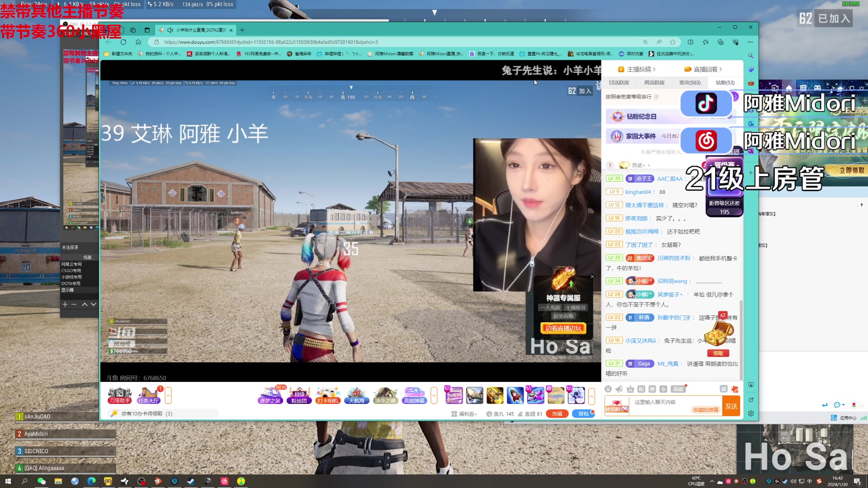Viewport: 868px width, 488px height.
Task: Open the emoji picker in chat
Action: point(608,389)
